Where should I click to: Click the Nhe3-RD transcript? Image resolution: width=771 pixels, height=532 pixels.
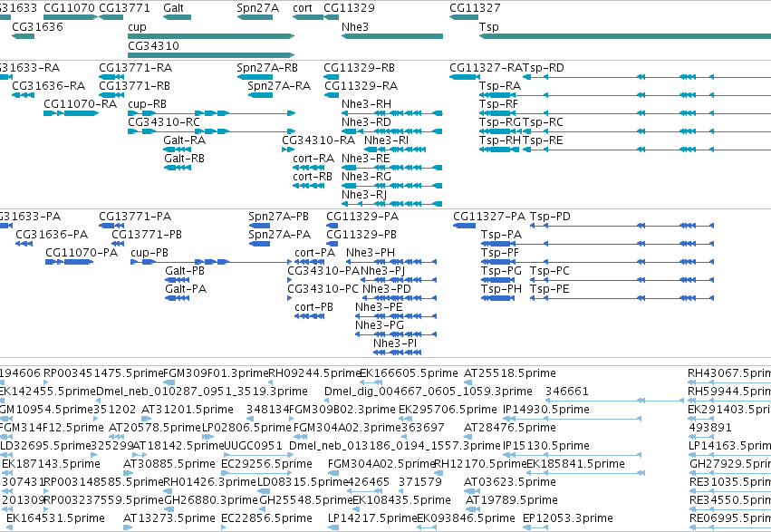tap(392, 131)
